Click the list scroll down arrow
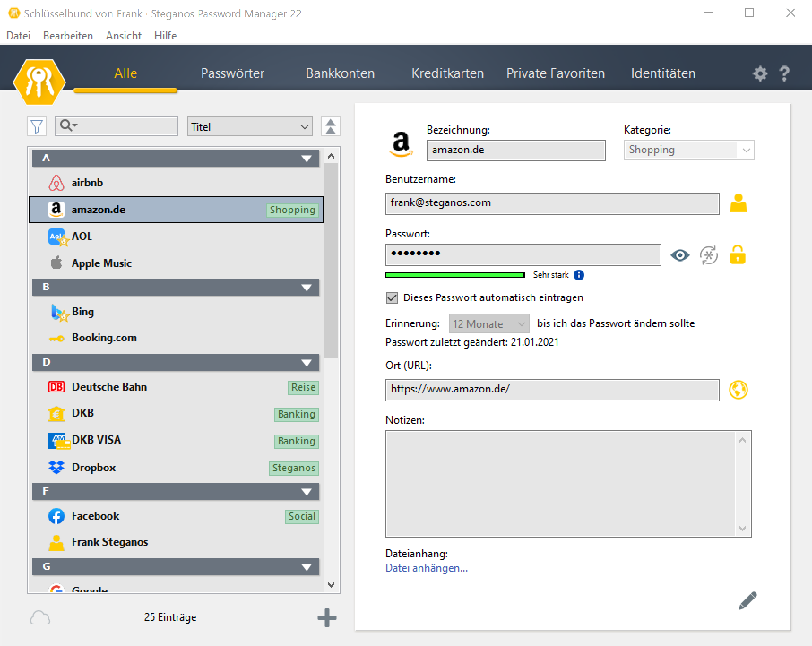812x646 pixels. tap(331, 585)
